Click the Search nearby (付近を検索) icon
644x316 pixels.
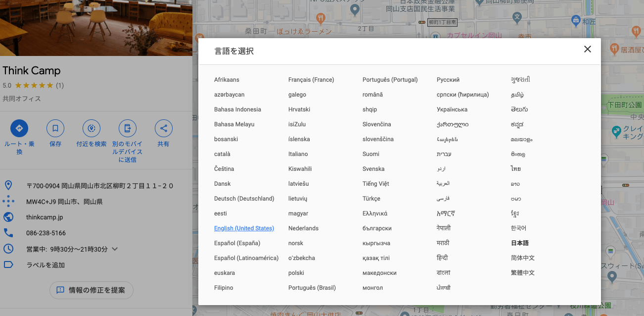click(92, 129)
